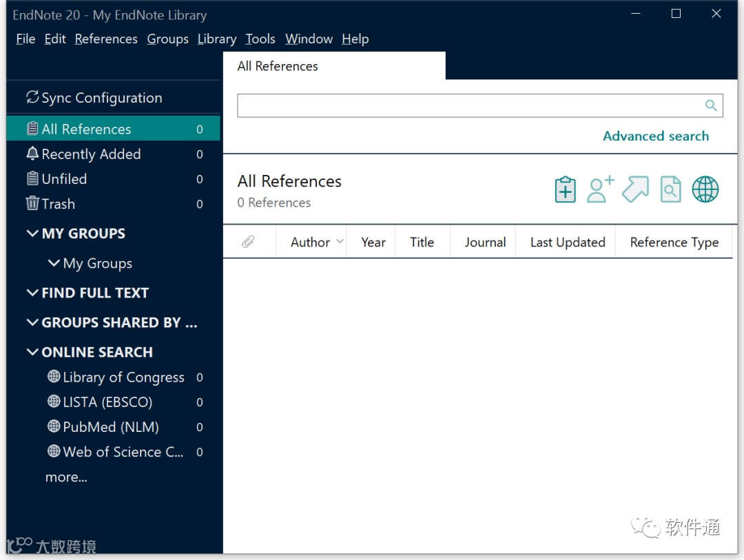Select Trash in sidebar
The image size is (744, 560).
113,204
